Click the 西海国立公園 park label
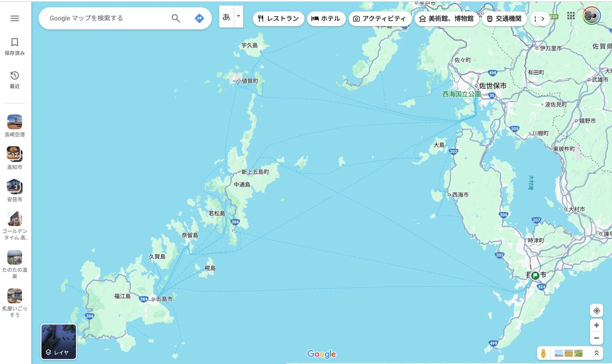Viewport: 612px width, 364px height. click(461, 94)
